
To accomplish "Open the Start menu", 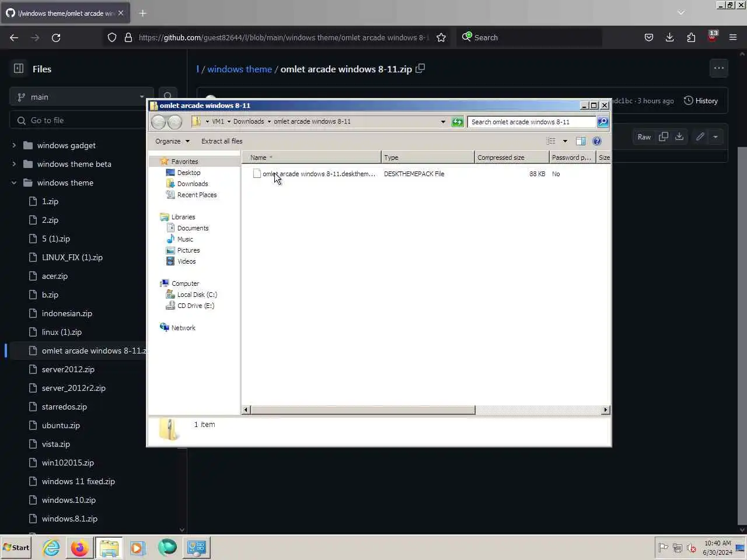I will (x=16, y=548).
